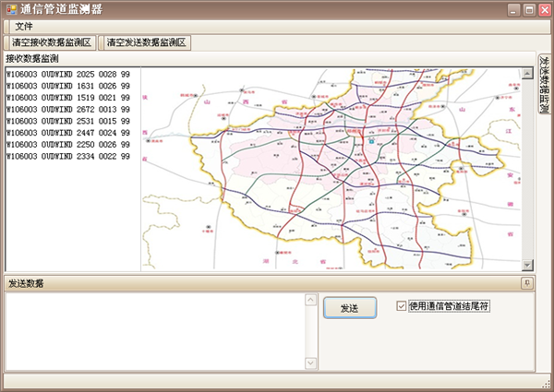Viewport: 554px width, 392px height.
Task: Click the 清空发送数据监测区 button
Action: click(145, 42)
